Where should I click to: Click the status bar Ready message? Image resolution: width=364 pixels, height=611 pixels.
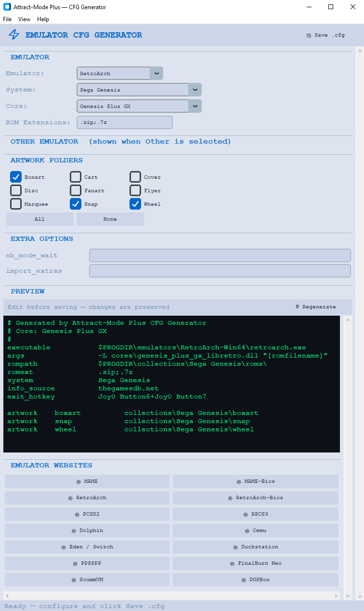[x=85, y=606]
